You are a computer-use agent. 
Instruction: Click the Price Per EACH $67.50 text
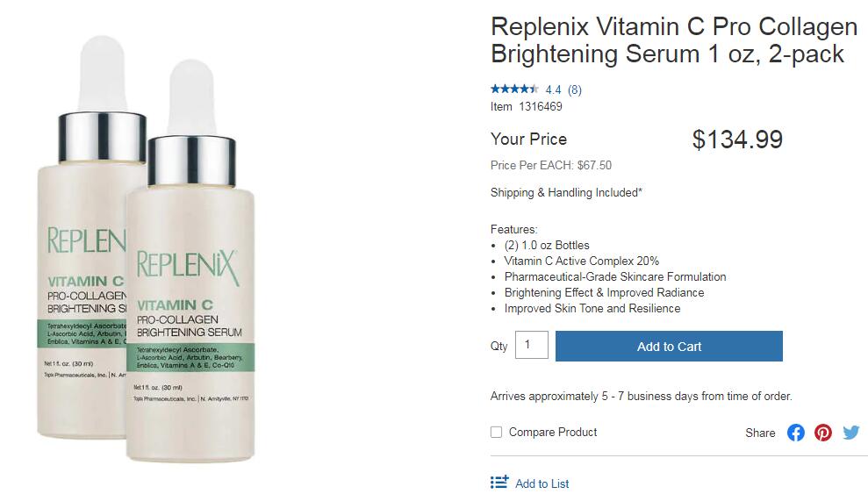[550, 165]
